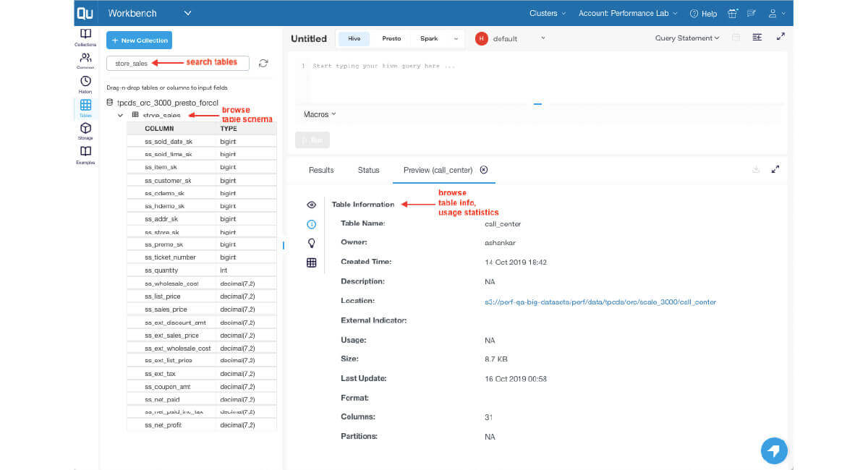Expand the Macros section
The height and width of the screenshot is (470, 868).
click(x=320, y=114)
